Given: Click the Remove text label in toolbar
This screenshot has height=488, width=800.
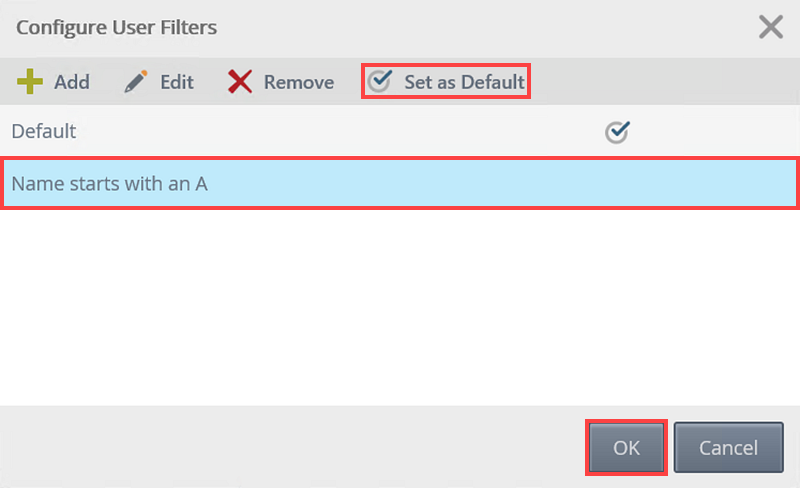Looking at the screenshot, I should [x=299, y=82].
